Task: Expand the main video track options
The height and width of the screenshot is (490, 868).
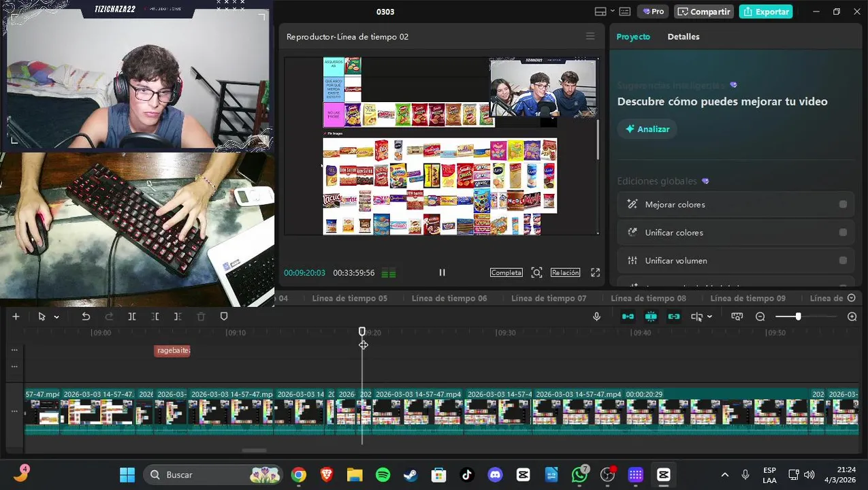Action: pos(14,411)
